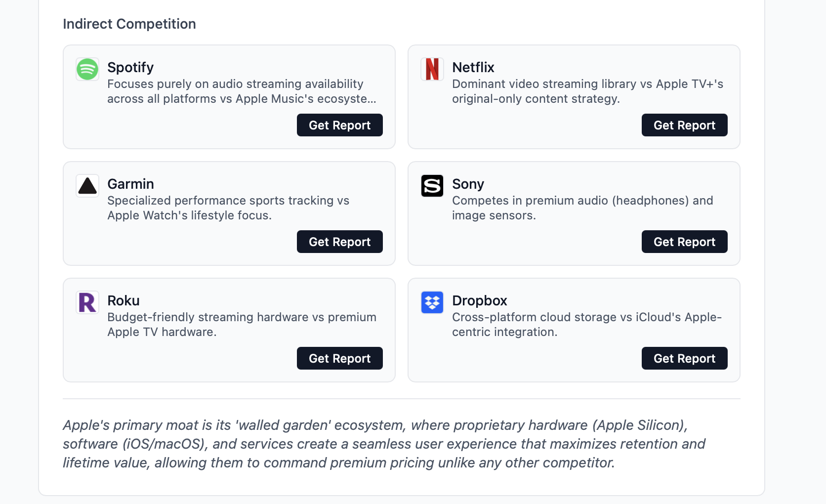This screenshot has height=504, width=826.
Task: Get the report for Spotify
Action: click(339, 126)
